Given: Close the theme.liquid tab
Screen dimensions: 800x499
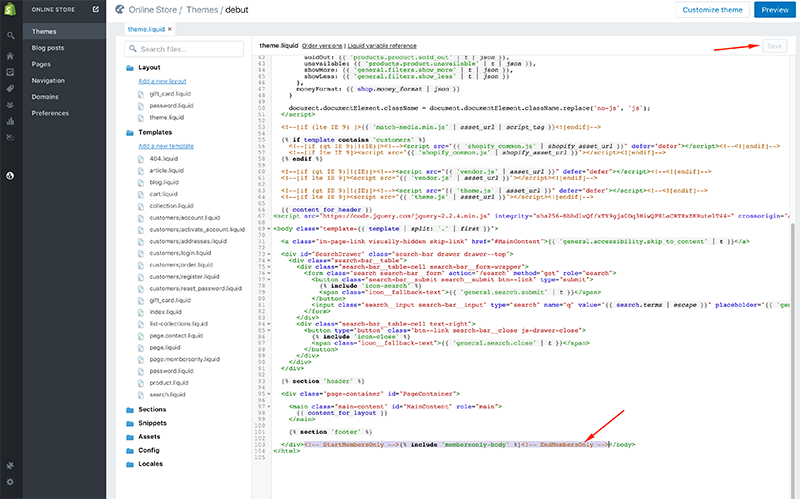Looking at the screenshot, I should [x=170, y=29].
